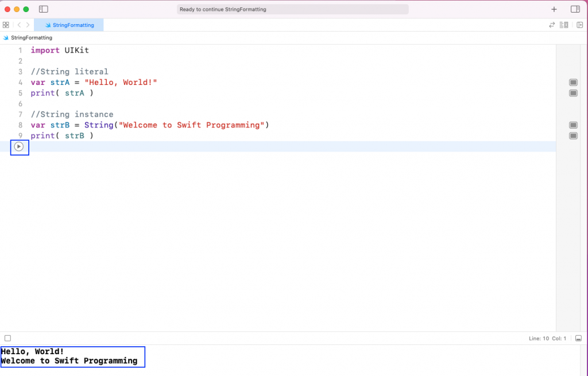Run playground using the play button
Viewport: 588px width, 376px height.
click(x=20, y=147)
